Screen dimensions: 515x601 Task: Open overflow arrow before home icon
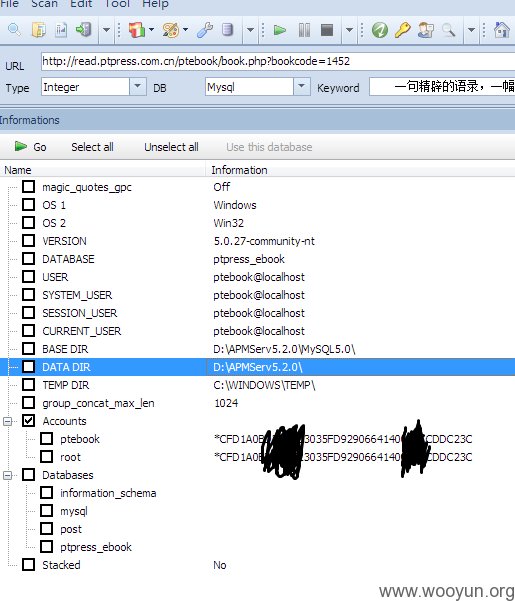tap(471, 30)
